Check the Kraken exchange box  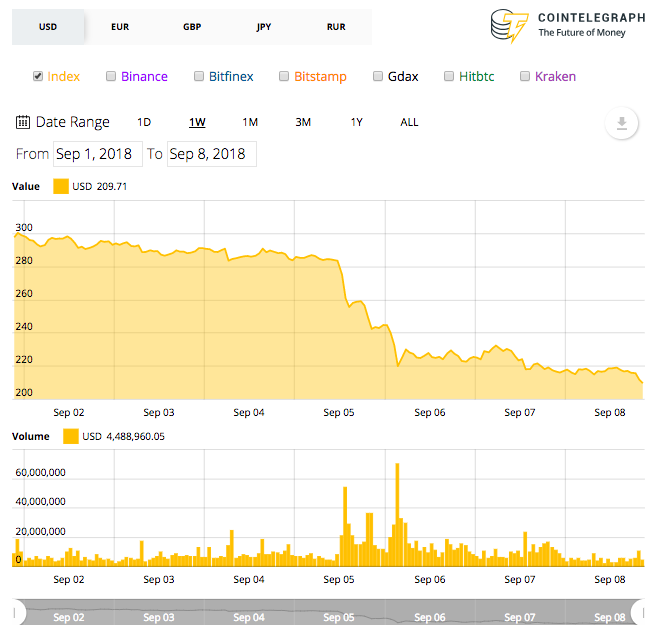(x=525, y=76)
